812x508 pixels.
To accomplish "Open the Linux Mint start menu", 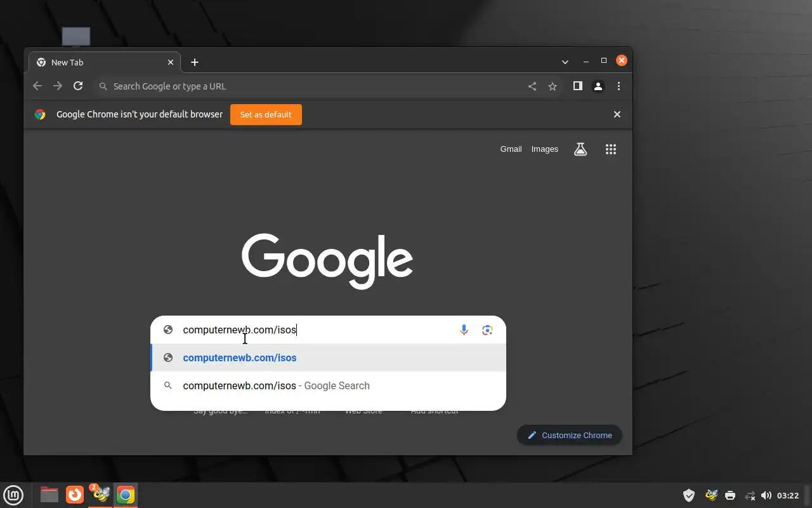I will (x=13, y=495).
